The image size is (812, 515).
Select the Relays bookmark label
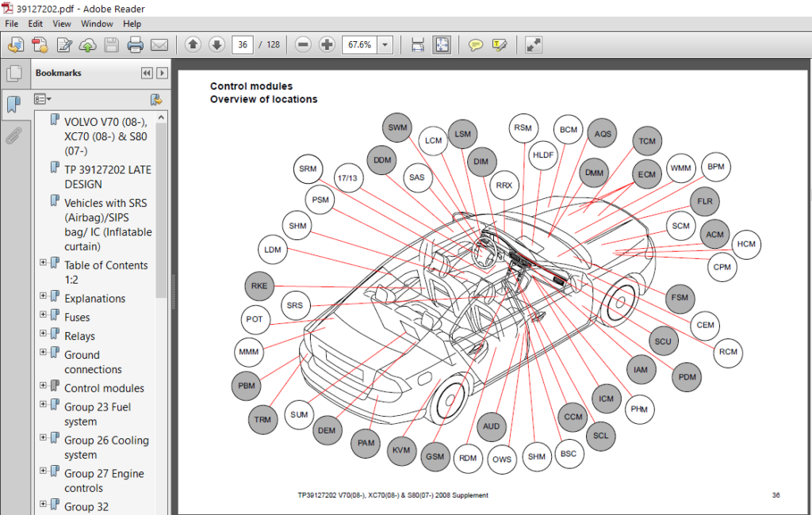tap(80, 336)
